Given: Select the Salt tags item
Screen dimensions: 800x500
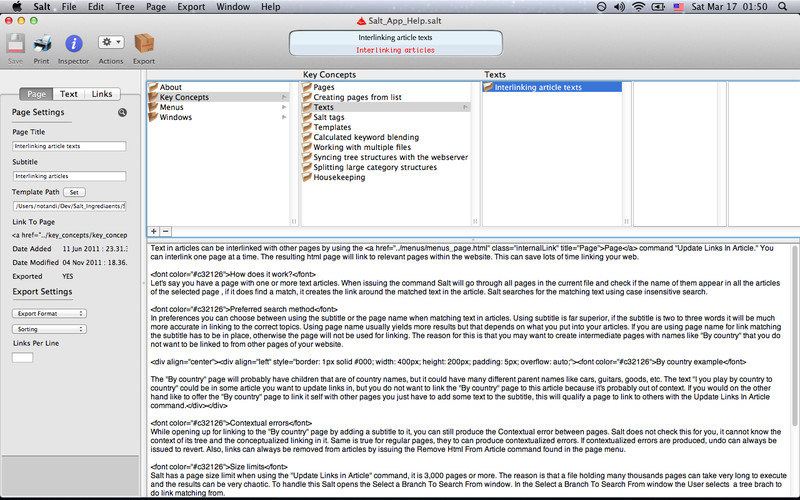Looking at the screenshot, I should pyautogui.click(x=329, y=117).
